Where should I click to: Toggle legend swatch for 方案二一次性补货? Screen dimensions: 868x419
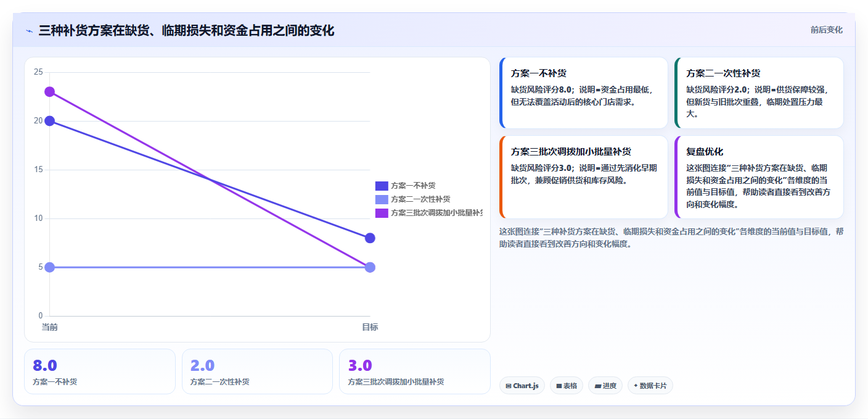[x=382, y=199]
